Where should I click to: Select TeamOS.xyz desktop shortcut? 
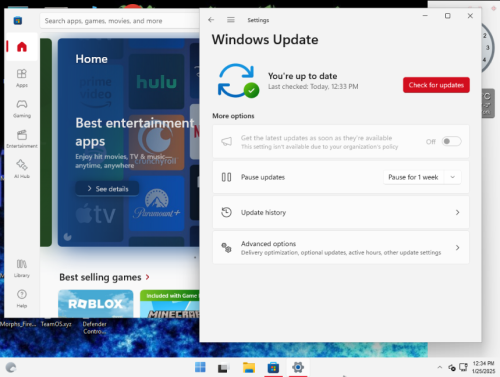point(56,324)
